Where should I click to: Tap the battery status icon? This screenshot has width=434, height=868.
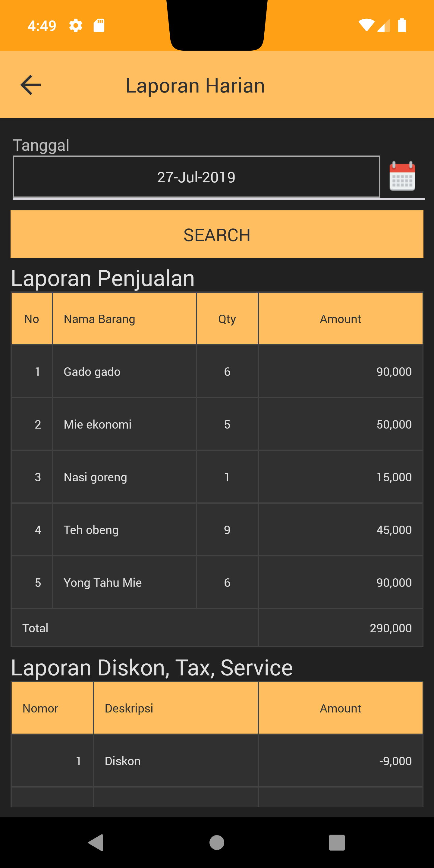pyautogui.click(x=402, y=26)
